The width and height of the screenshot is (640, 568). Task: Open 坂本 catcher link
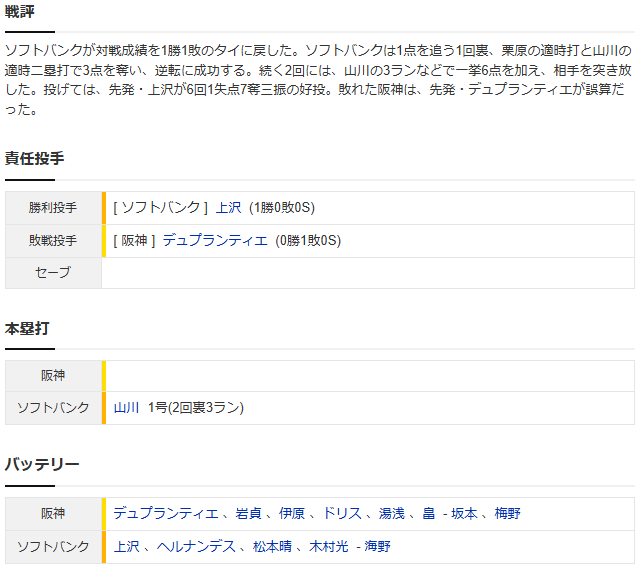(464, 513)
